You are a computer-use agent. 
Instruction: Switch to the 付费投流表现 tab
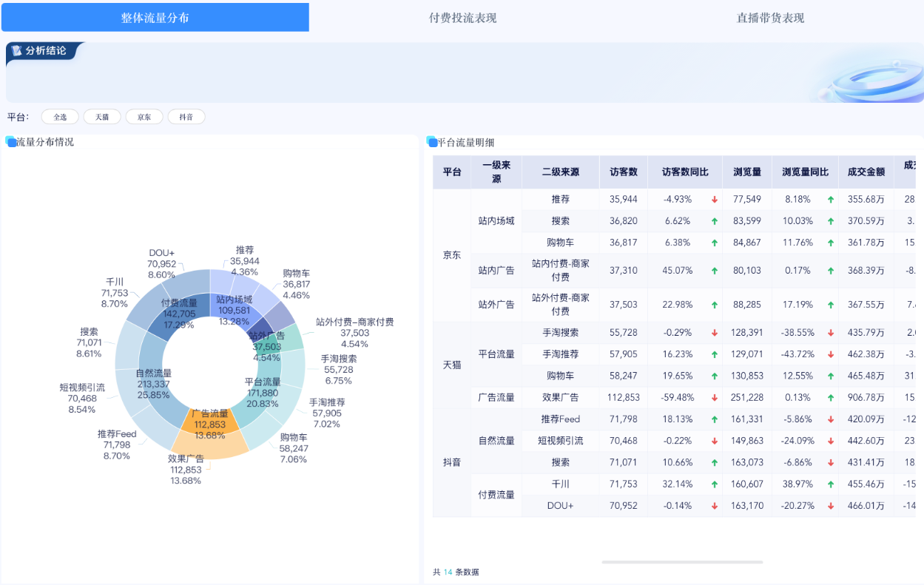coord(462,17)
